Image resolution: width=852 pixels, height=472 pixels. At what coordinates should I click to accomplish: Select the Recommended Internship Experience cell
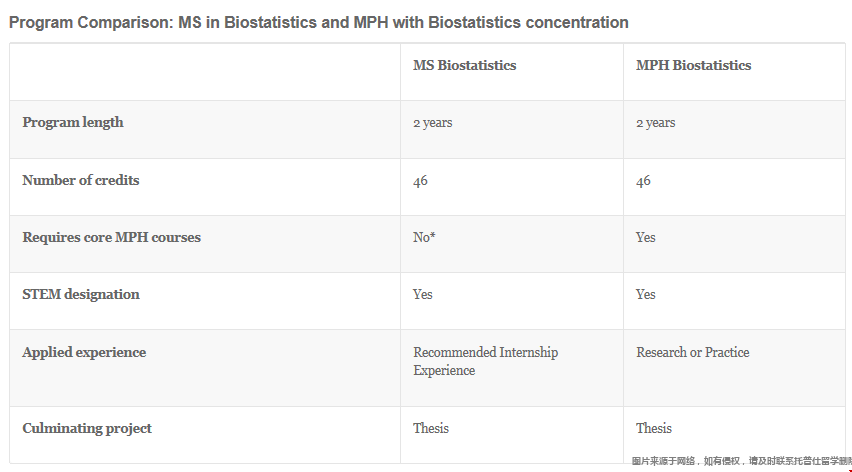pos(485,361)
